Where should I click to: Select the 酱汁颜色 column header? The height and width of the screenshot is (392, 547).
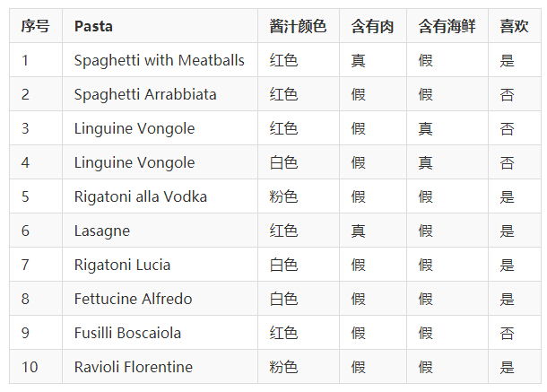(x=298, y=26)
